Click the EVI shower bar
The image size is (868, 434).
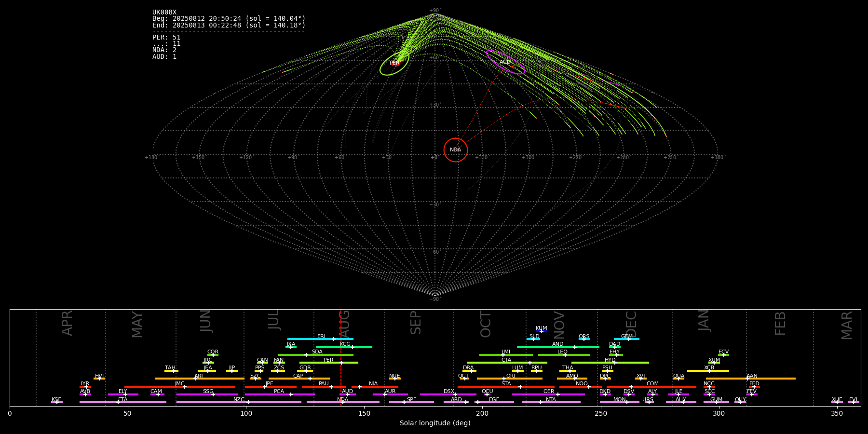coord(854,402)
